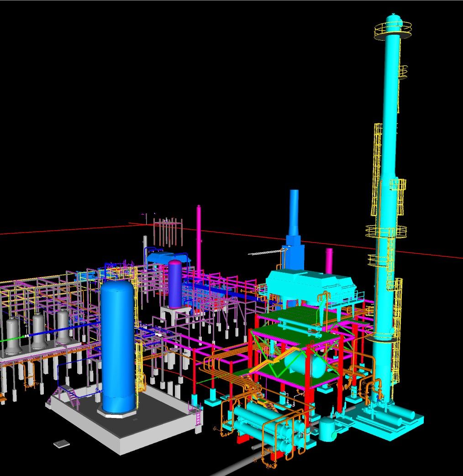
Task: Click the short magenta stack behind air cooler
Action: tap(329, 260)
